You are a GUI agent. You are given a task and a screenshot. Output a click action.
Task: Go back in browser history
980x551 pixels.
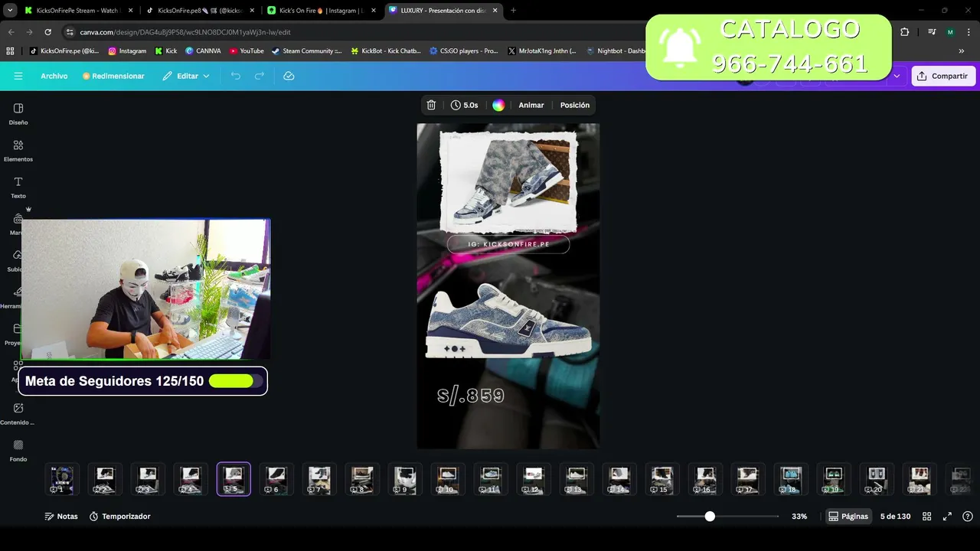11,32
